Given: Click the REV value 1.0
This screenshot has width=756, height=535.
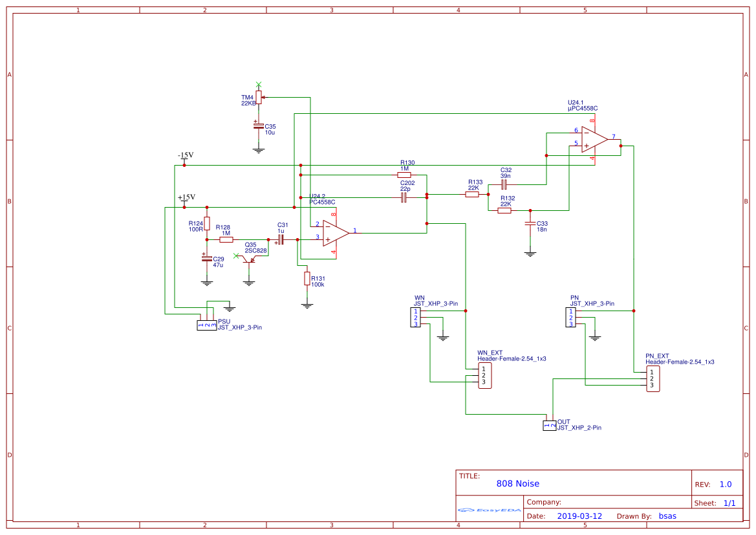Looking at the screenshot, I should [x=726, y=485].
